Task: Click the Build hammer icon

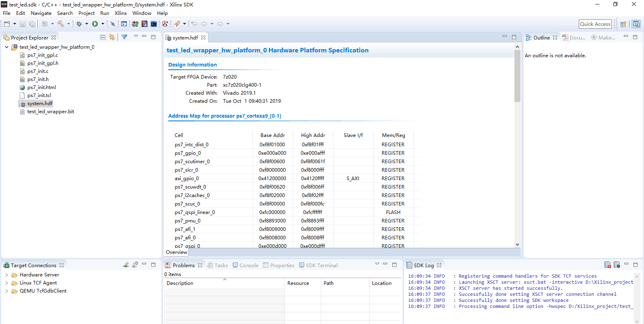Action: pos(61,24)
